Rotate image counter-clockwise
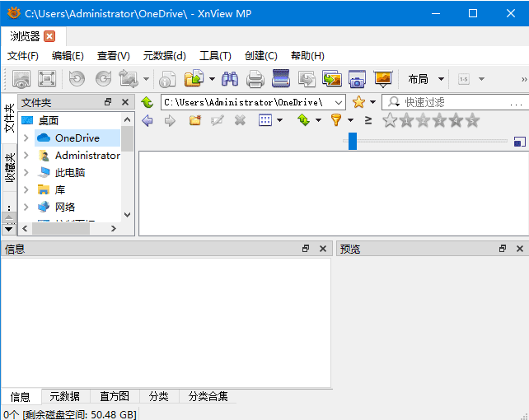Viewport: 529px width, 420px height. [77, 79]
